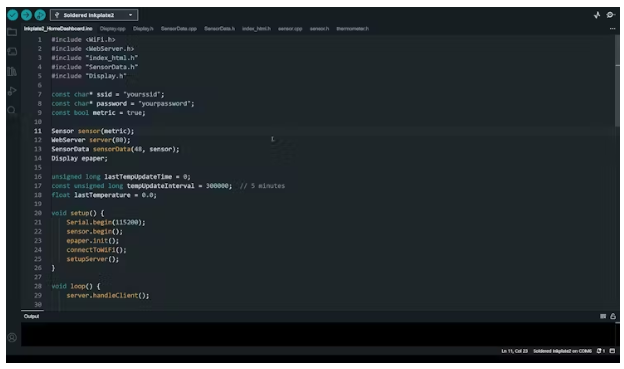Toggle the output scroll lock icon
The width and height of the screenshot is (624, 369).
[613, 316]
